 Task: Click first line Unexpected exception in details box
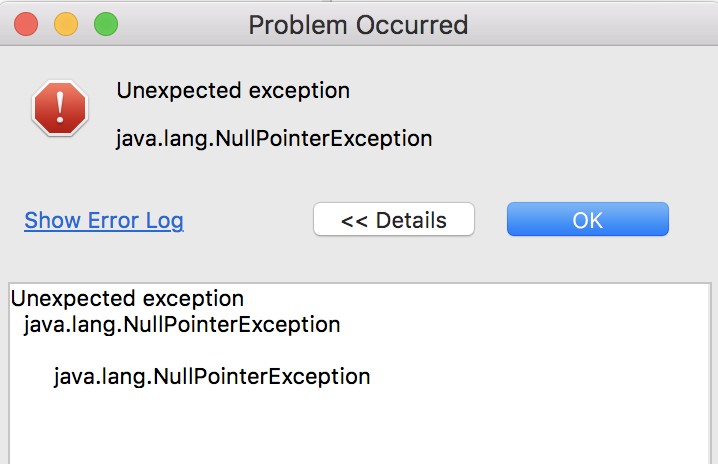127,299
